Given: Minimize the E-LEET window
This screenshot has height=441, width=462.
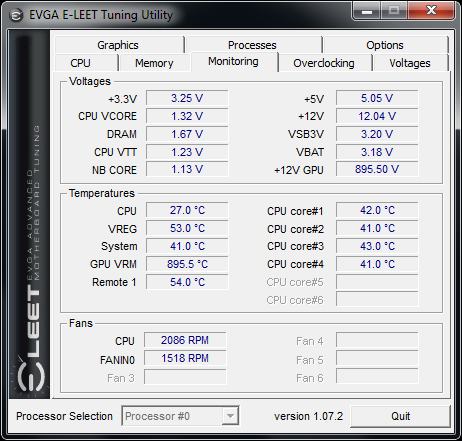Looking at the screenshot, I should [x=367, y=12].
